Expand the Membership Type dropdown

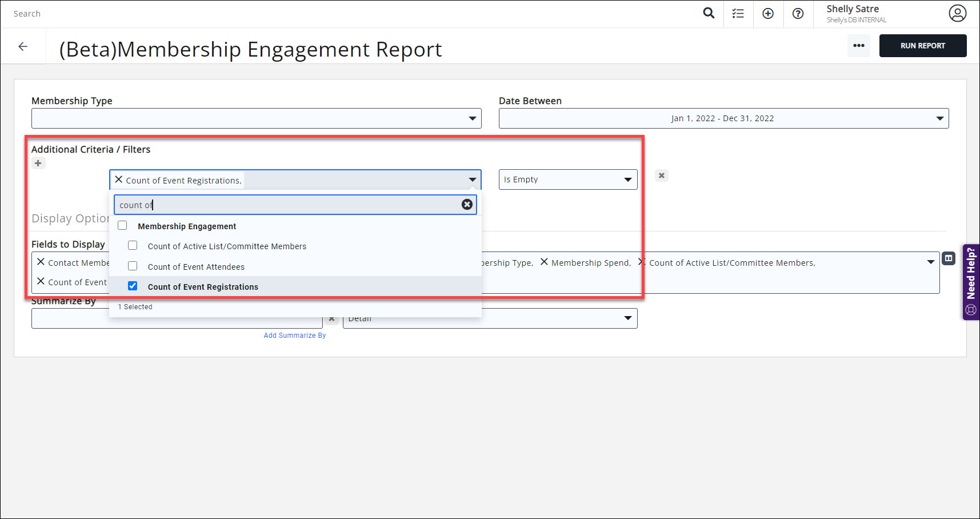pos(256,118)
